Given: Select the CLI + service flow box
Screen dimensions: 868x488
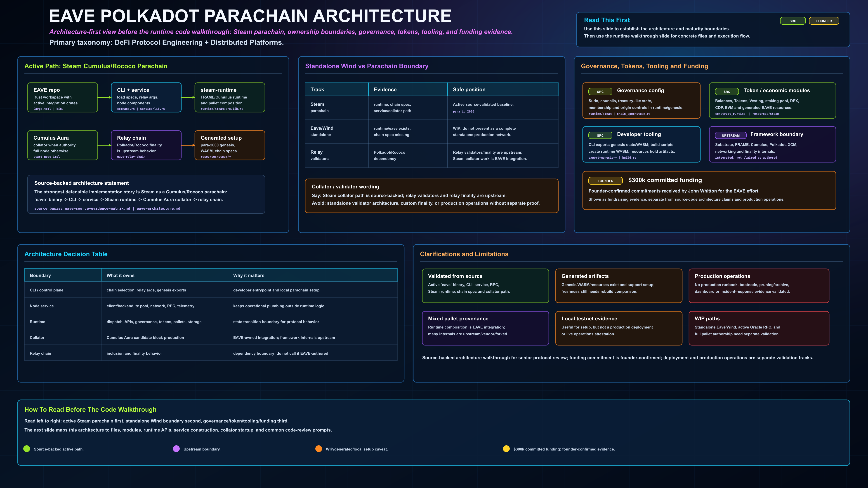Looking at the screenshot, I should [x=146, y=97].
